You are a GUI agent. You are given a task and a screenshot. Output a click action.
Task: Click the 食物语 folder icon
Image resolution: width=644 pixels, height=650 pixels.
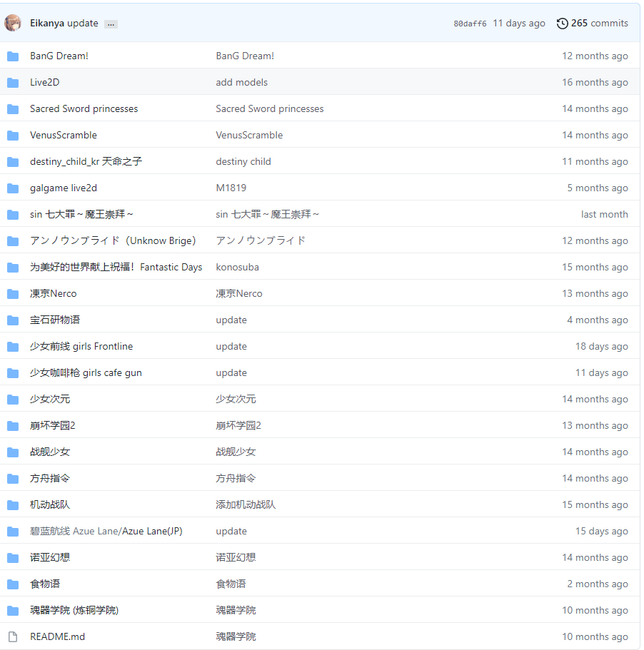click(13, 584)
